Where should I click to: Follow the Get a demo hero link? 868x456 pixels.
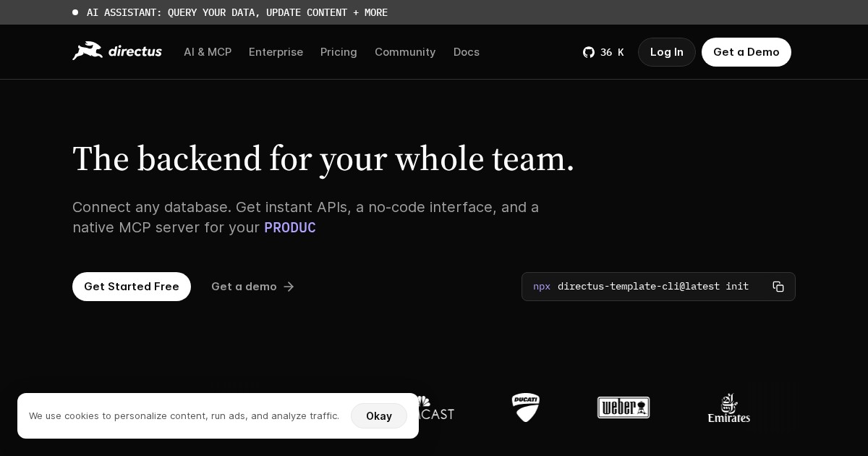coord(252,287)
